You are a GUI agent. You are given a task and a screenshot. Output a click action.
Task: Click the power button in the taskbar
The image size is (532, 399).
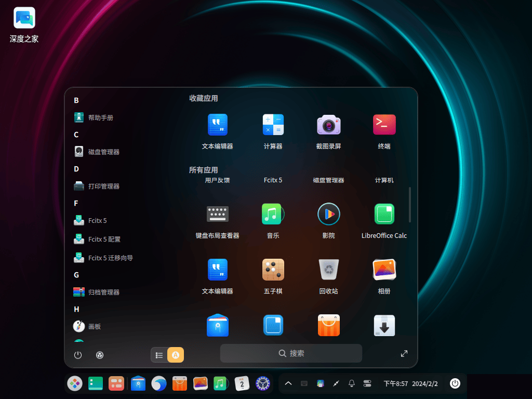pos(455,383)
